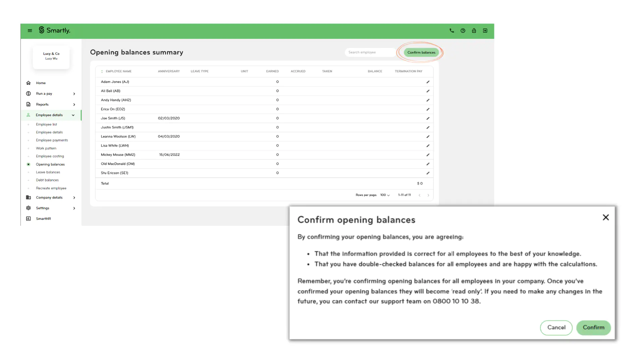Toggle Opening balances section
644x362 pixels.
point(50,164)
